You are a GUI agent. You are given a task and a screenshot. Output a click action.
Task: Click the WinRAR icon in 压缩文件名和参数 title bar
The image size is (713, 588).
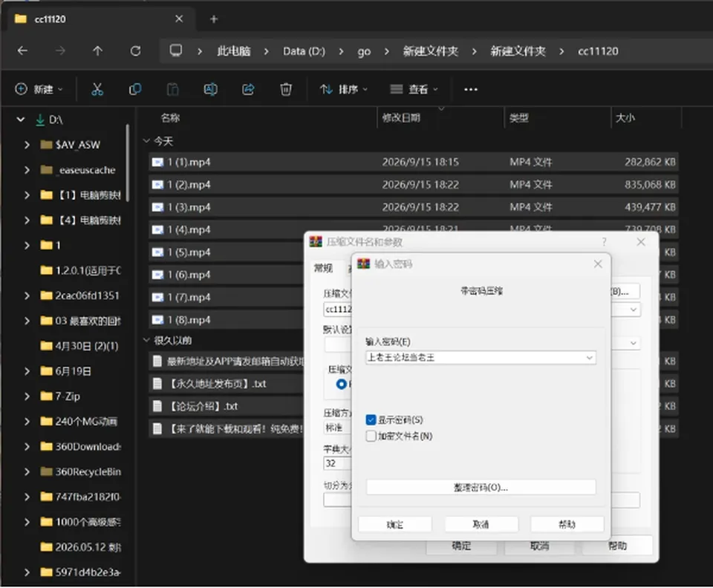[316, 242]
